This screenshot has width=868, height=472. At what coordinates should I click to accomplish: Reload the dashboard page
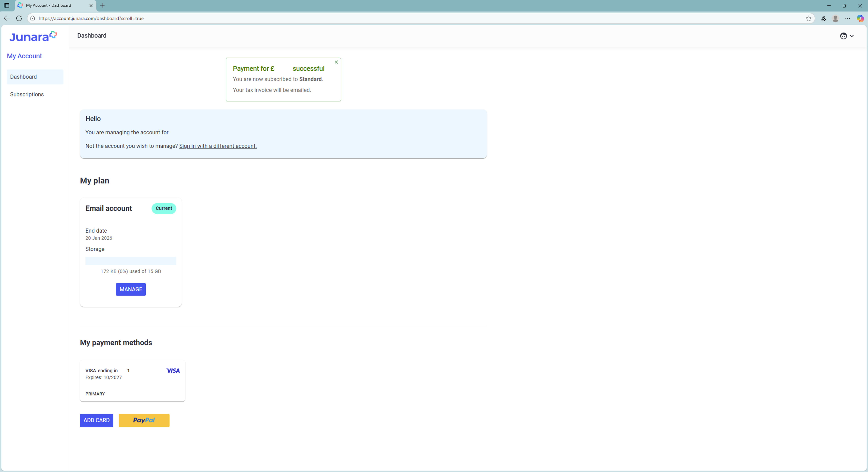coord(19,18)
